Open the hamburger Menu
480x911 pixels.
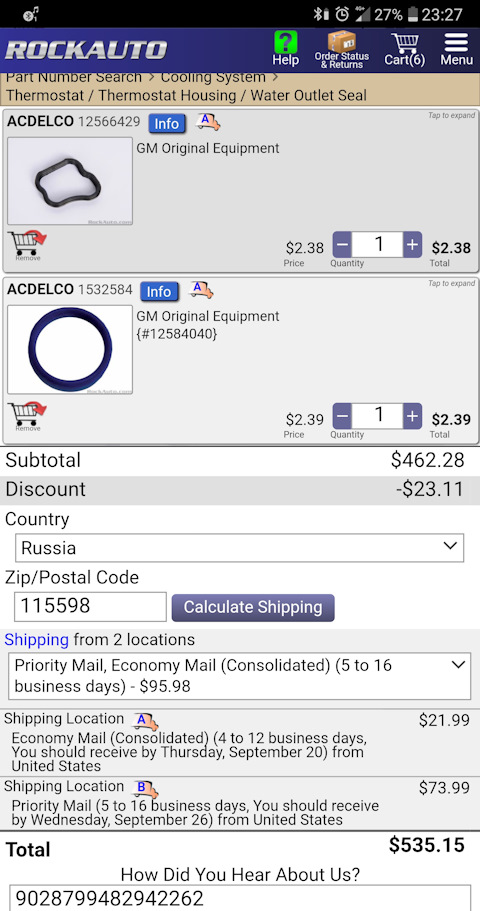pyautogui.click(x=456, y=49)
